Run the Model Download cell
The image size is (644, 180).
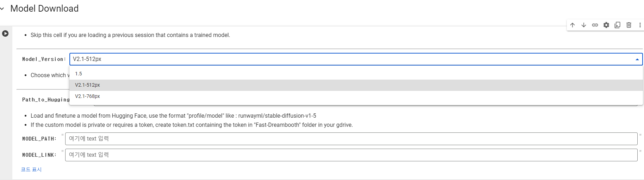tap(5, 33)
